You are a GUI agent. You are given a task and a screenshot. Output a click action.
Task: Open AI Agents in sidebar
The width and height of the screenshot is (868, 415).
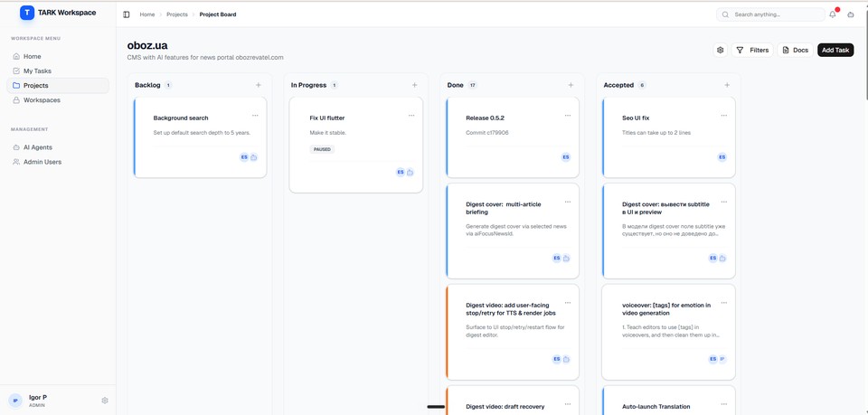[x=58, y=147]
